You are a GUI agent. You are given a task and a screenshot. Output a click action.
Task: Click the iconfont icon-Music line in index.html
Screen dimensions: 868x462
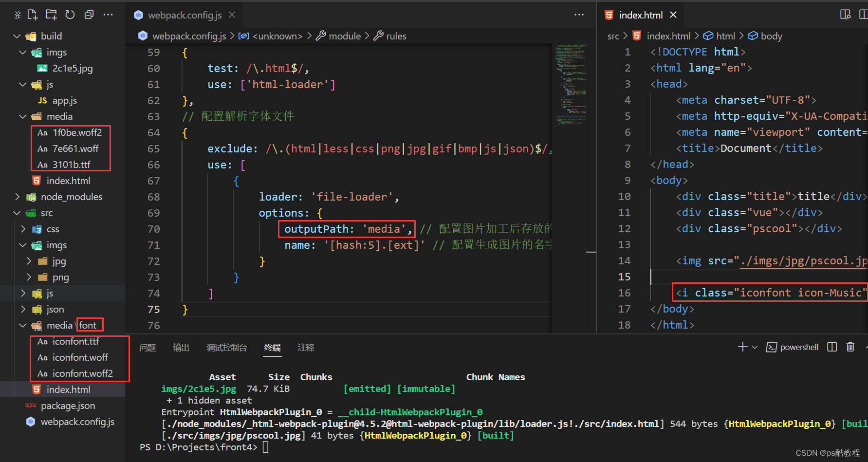pyautogui.click(x=770, y=293)
